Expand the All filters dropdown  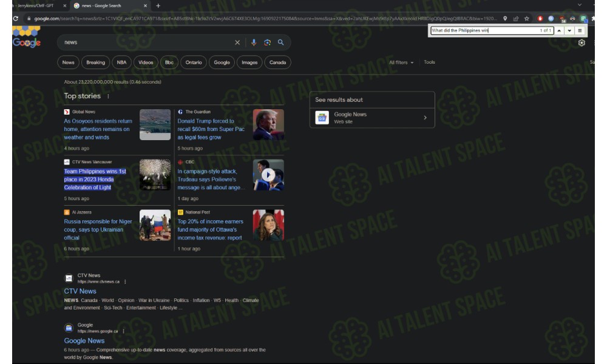401,62
